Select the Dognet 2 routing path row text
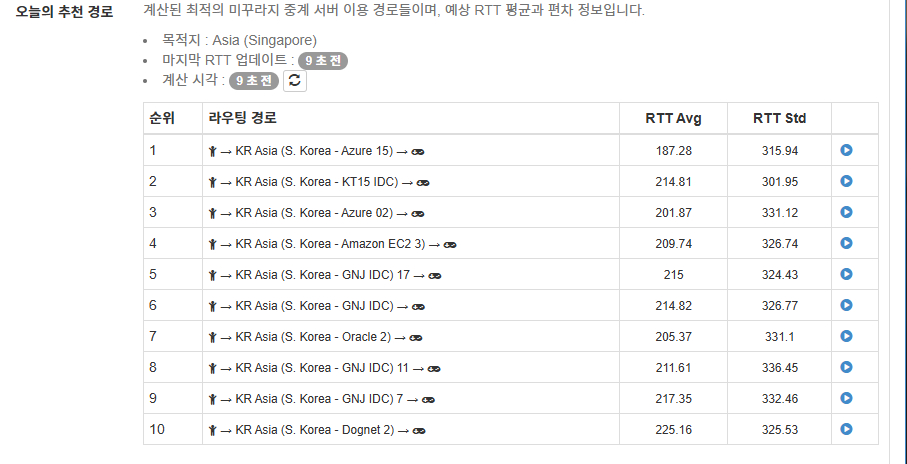This screenshot has width=907, height=464. 317,430
